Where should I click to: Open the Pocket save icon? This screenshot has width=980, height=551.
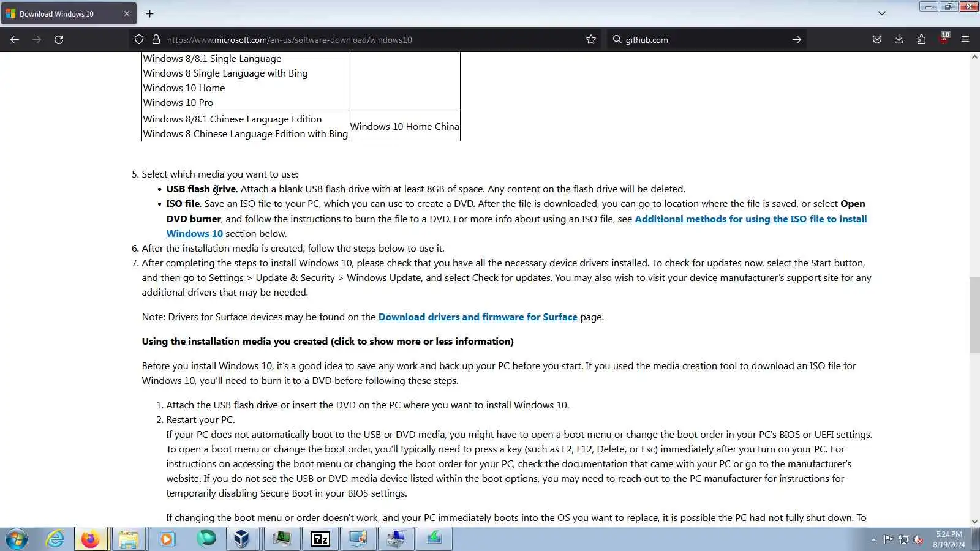(877, 40)
